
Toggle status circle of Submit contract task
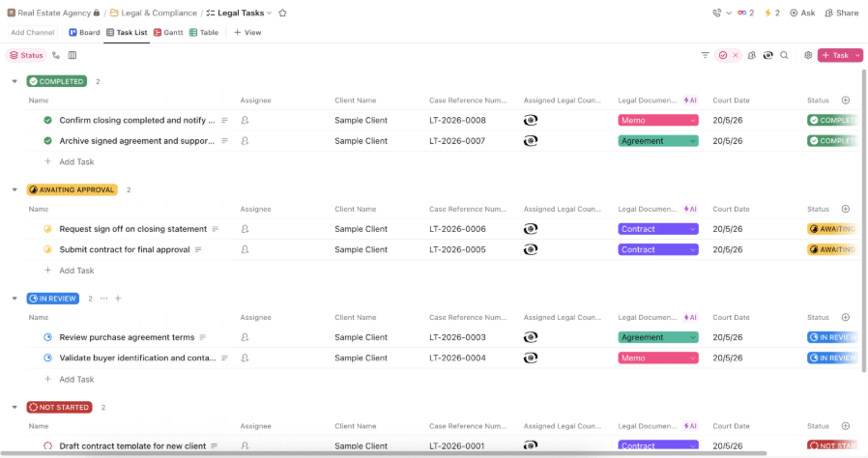tap(47, 249)
